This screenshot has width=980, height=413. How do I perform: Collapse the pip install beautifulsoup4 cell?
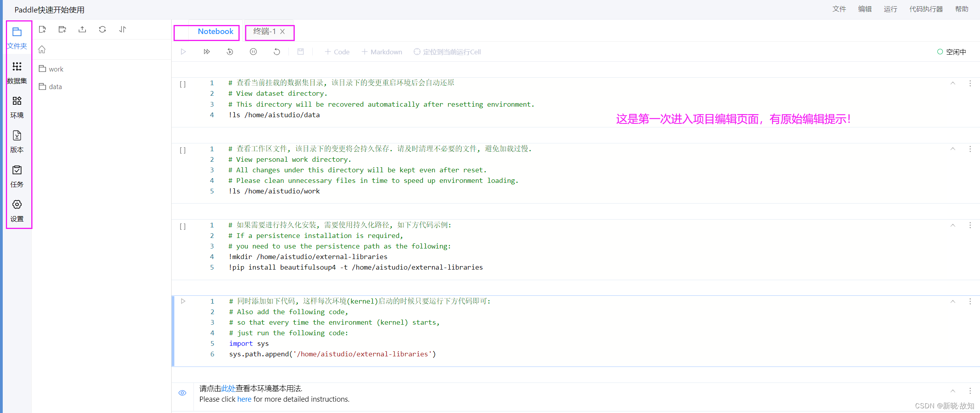click(953, 225)
